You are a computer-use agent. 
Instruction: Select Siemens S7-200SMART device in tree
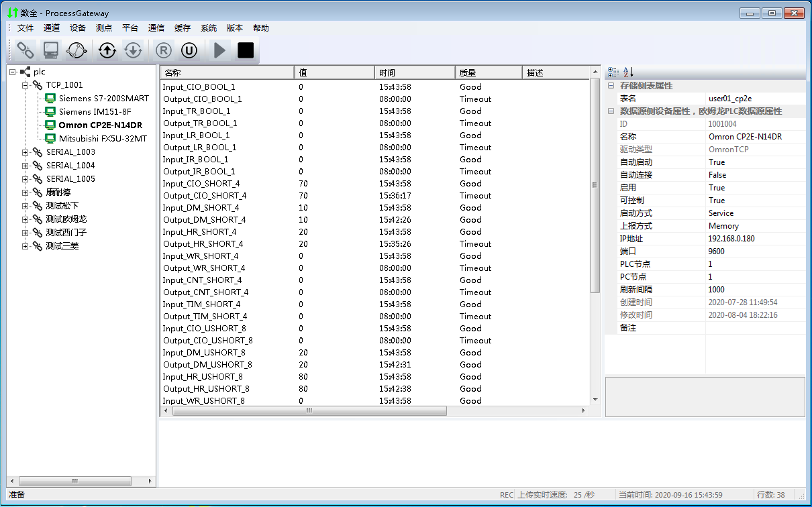point(103,99)
